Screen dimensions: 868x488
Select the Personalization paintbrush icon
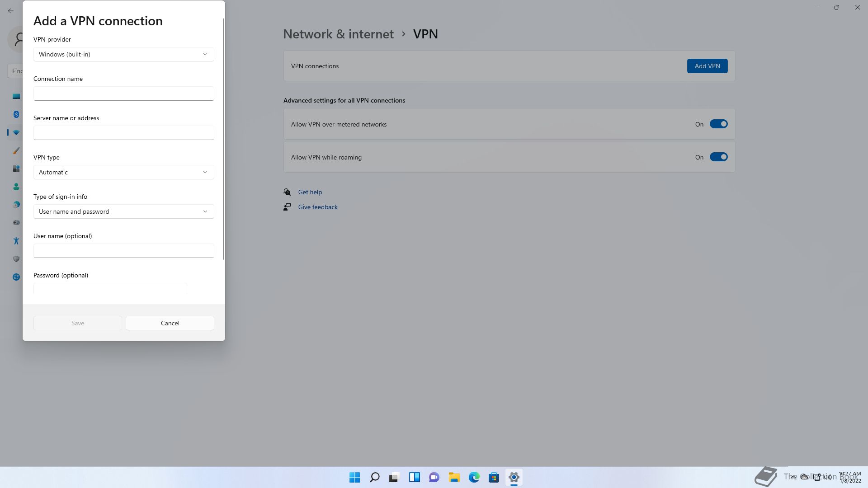(16, 150)
